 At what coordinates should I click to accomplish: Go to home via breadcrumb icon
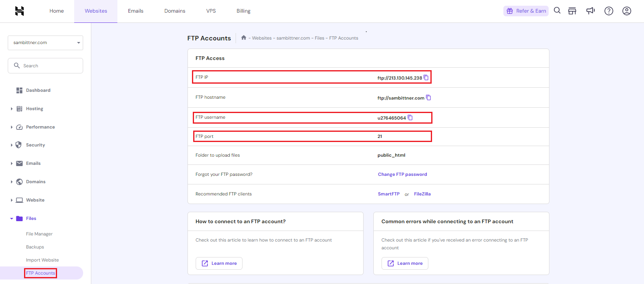point(244,38)
